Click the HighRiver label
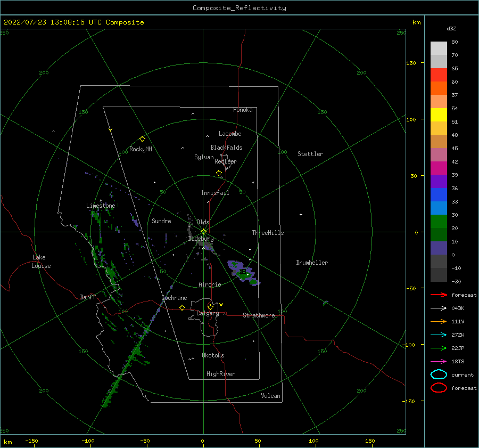The image size is (479, 448). (221, 374)
